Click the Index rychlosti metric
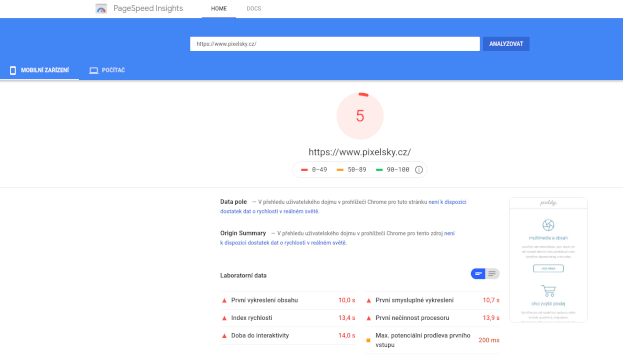 pos(288,318)
